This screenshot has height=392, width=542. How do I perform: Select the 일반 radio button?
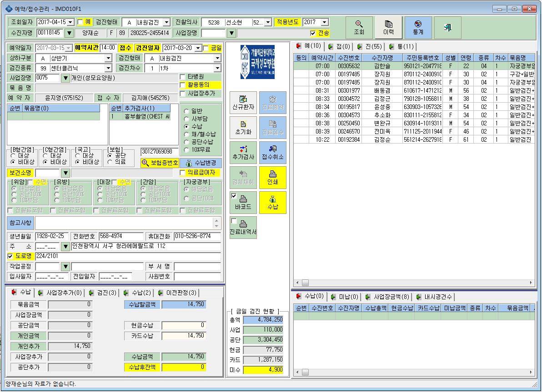187,111
